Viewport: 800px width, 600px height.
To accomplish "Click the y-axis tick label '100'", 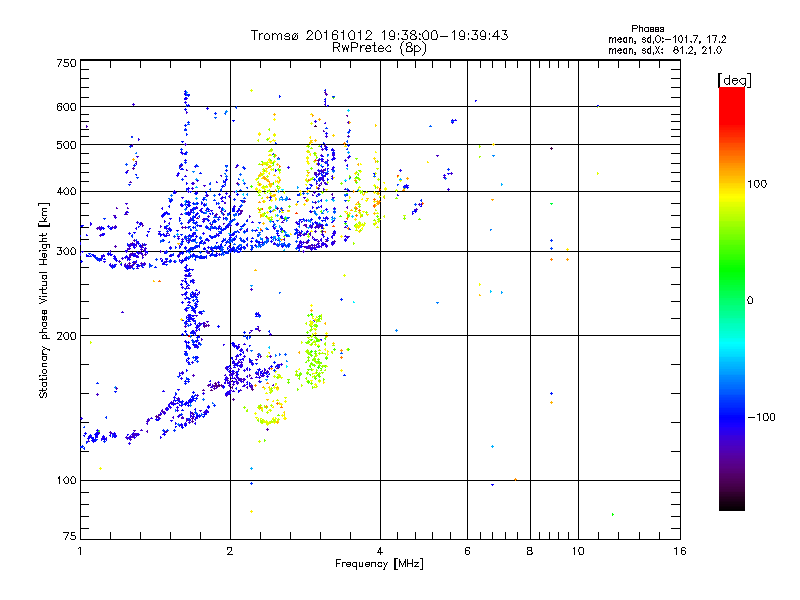I will coord(67,480).
